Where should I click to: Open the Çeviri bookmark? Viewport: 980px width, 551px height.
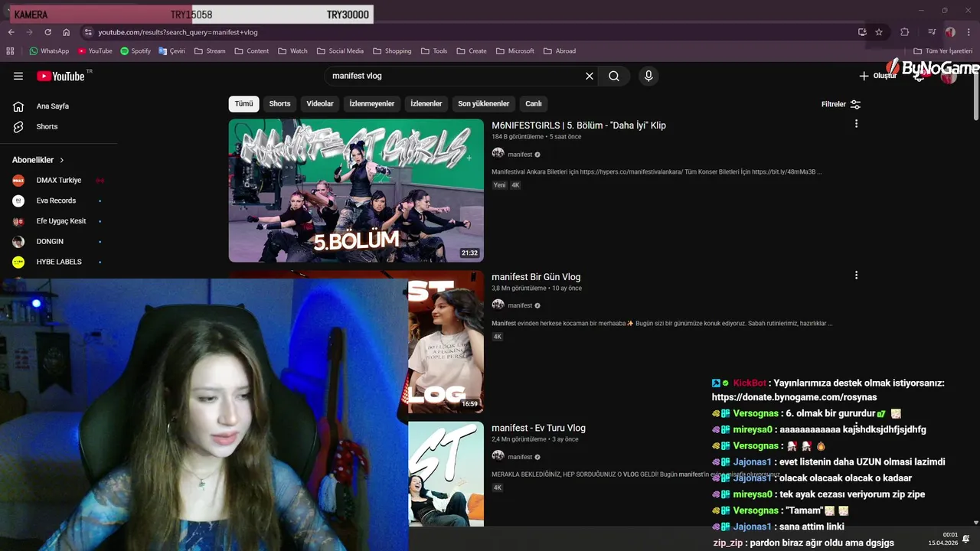click(172, 51)
